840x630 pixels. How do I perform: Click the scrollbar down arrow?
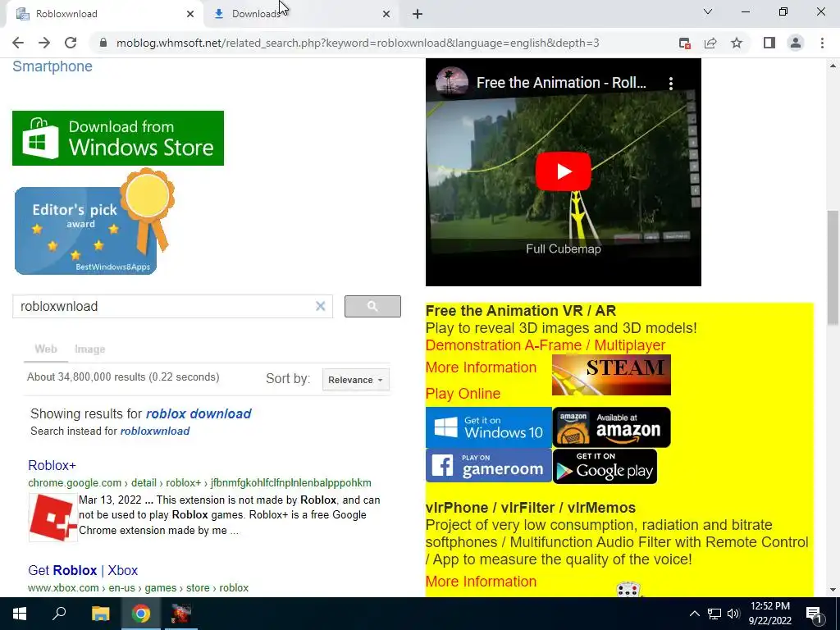click(833, 591)
